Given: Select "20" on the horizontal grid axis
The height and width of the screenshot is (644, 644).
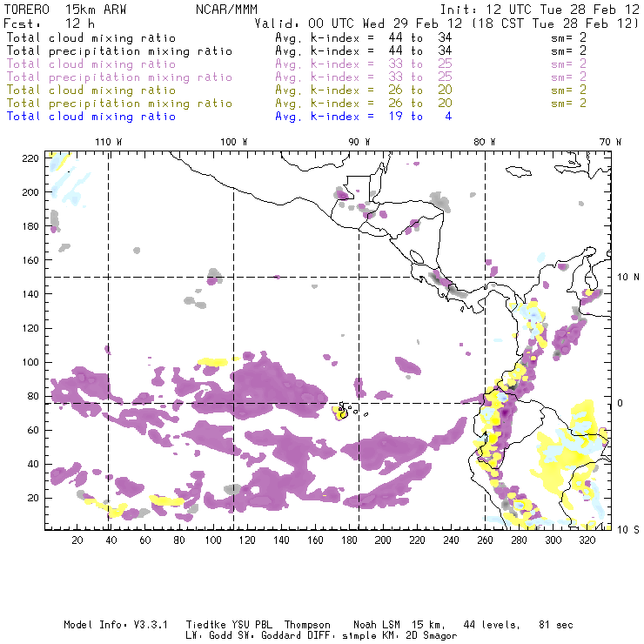Looking at the screenshot, I should point(77,540).
